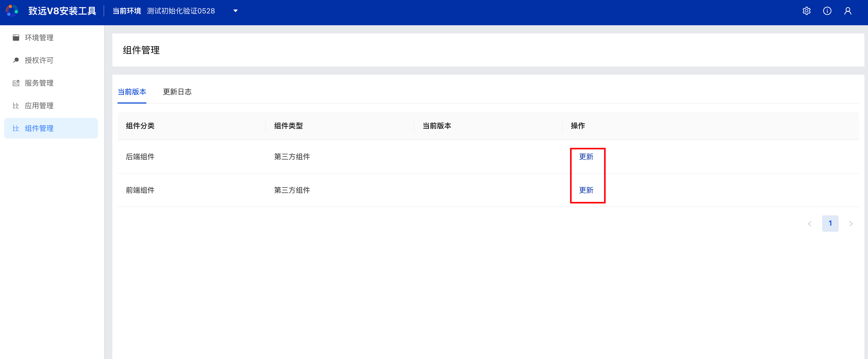
Task: Update the 前端组件 row
Action: point(586,190)
